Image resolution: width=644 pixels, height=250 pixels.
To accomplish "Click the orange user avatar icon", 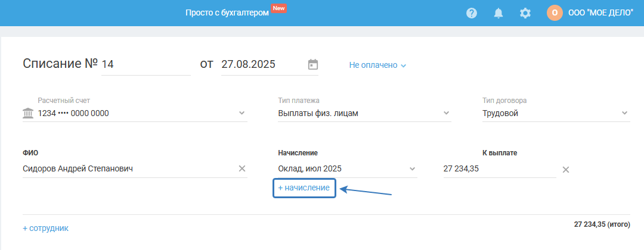I will [x=555, y=13].
